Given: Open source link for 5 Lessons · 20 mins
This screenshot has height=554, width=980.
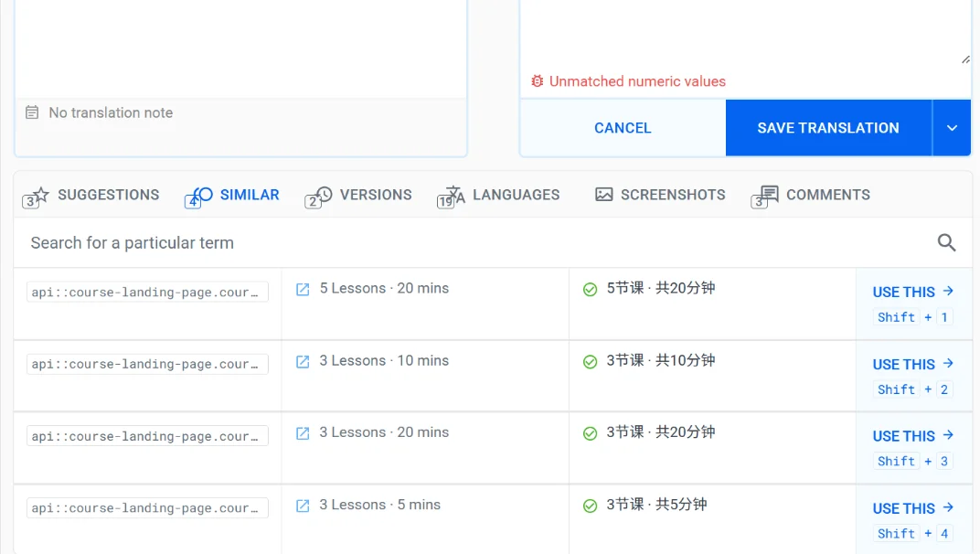Looking at the screenshot, I should point(303,289).
